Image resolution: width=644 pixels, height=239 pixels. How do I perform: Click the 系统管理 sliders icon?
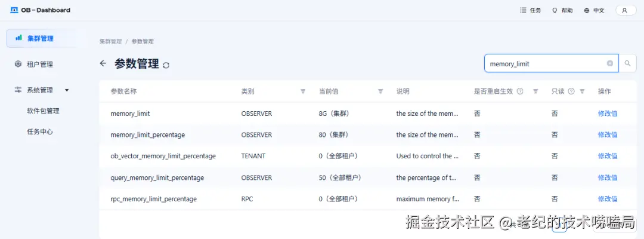pyautogui.click(x=18, y=90)
